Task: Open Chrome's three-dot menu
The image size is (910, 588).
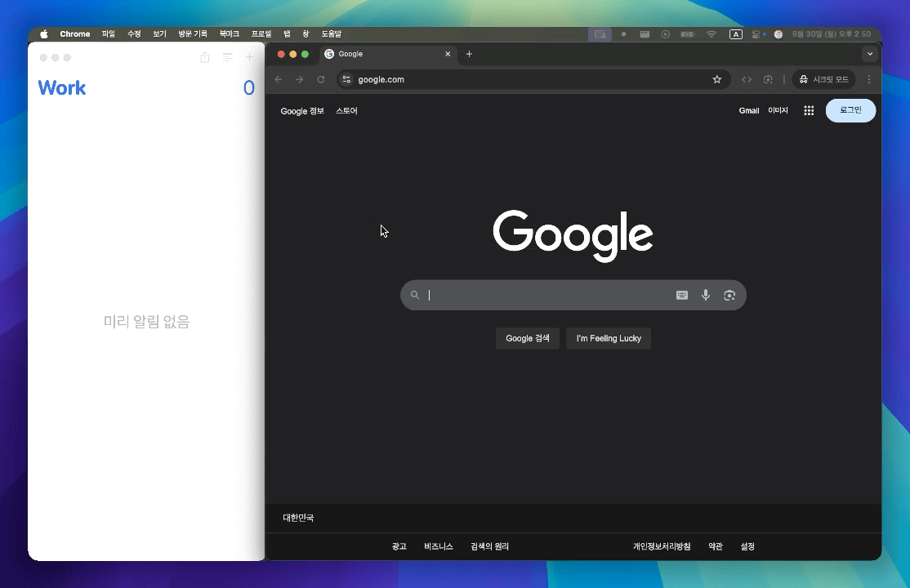Action: [x=869, y=79]
